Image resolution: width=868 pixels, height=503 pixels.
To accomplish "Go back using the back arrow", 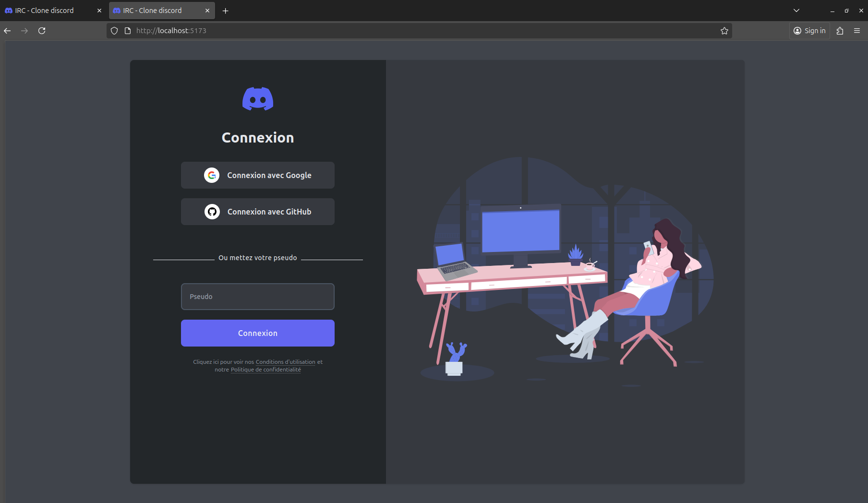I will [x=8, y=31].
